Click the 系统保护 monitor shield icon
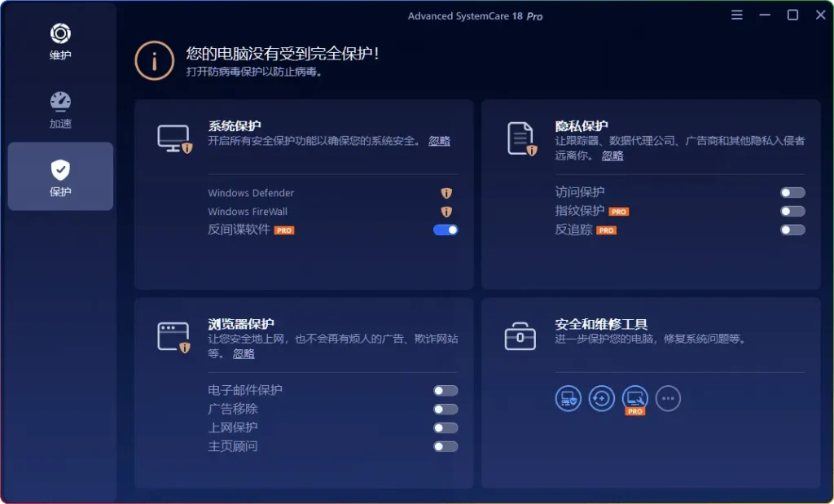The height and width of the screenshot is (504, 834). pos(173,139)
